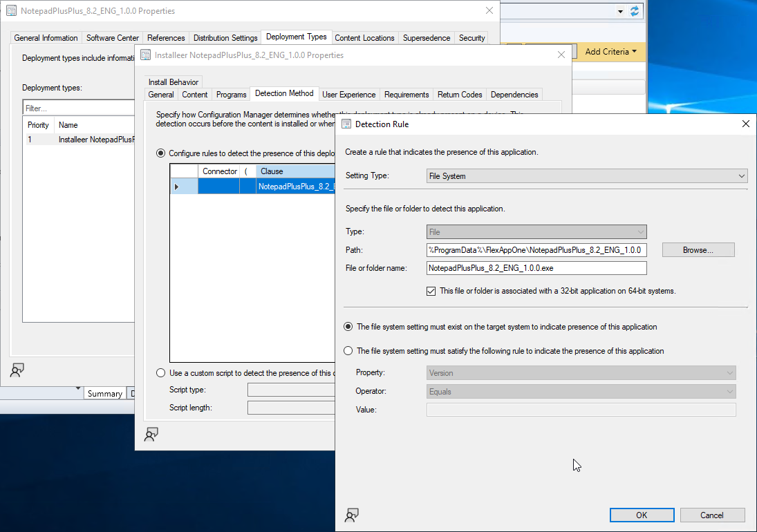This screenshot has width=757, height=532.
Task: Click the Cancel button in Detection Rule
Action: (x=712, y=515)
